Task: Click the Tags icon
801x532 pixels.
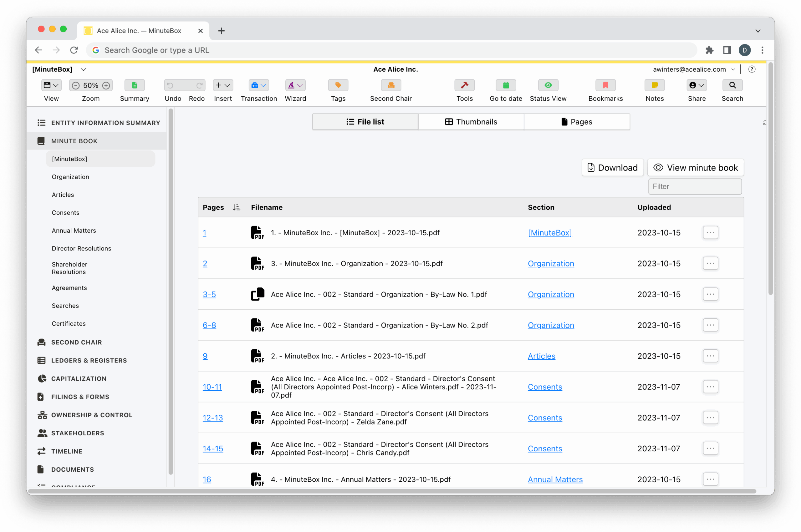Action: point(338,85)
